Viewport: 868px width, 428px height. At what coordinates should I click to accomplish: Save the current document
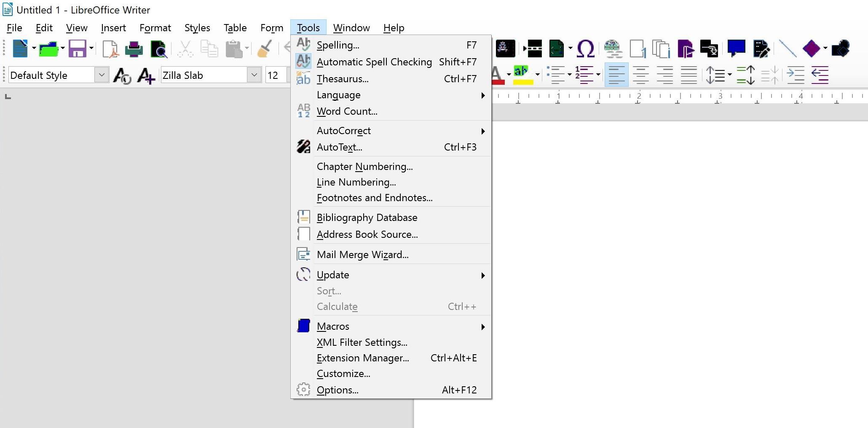[x=78, y=48]
